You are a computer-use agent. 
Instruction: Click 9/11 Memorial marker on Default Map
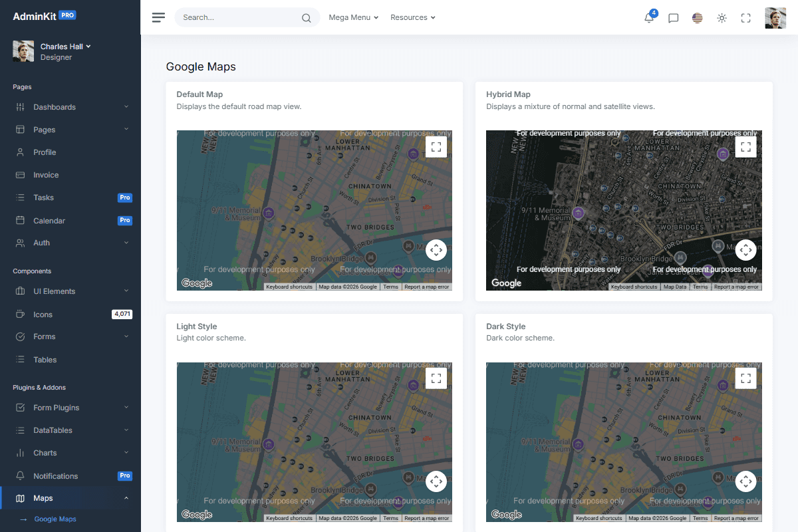click(269, 213)
